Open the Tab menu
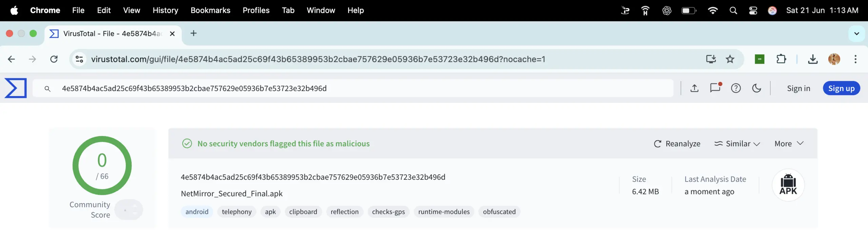Screen dimensions: 868x243 pyautogui.click(x=288, y=10)
